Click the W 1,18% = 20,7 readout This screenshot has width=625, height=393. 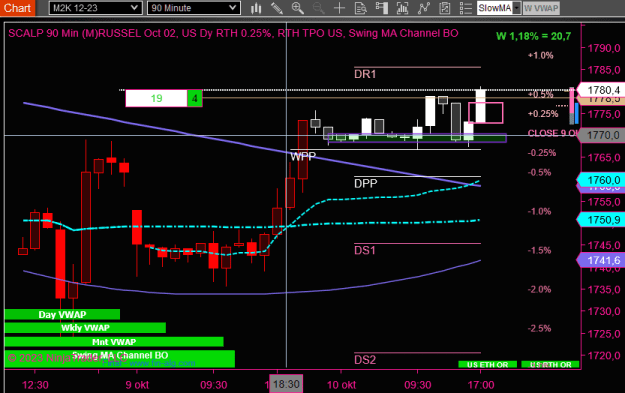point(533,36)
